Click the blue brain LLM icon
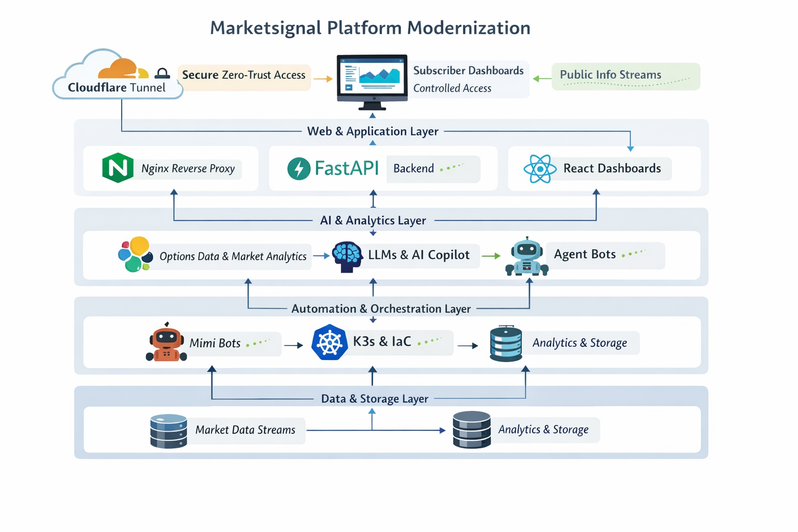Screen dimensions: 798x532 coord(347,257)
